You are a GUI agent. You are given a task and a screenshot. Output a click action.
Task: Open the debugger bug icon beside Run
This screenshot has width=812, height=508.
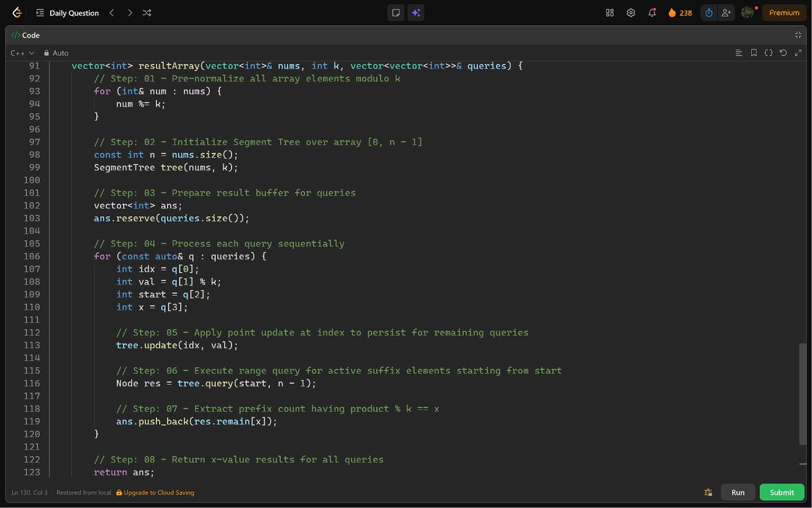coord(708,492)
